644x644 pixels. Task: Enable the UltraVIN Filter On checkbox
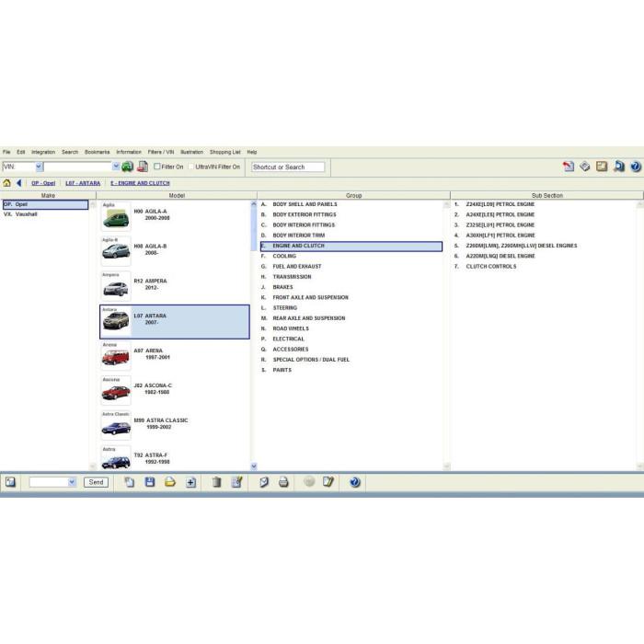click(191, 167)
